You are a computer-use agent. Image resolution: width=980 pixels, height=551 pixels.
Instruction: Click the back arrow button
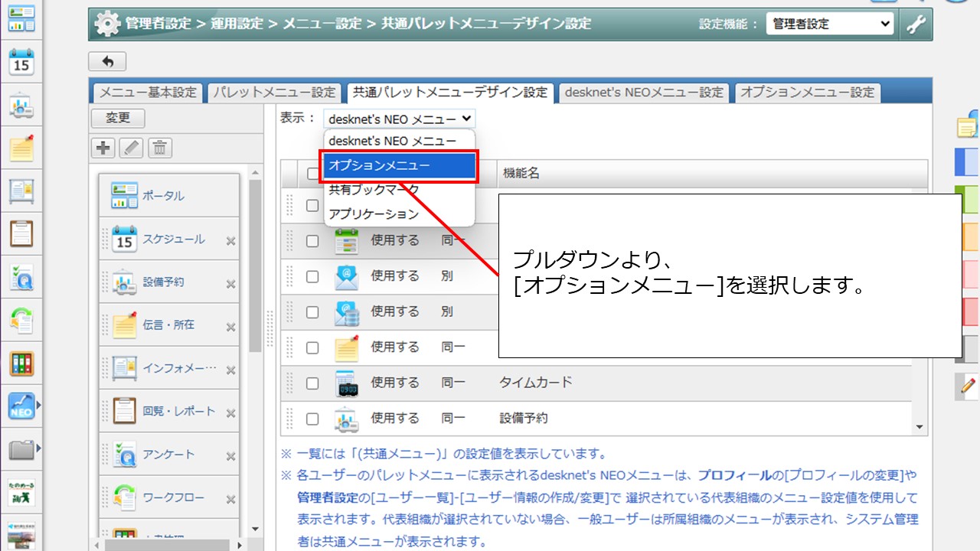point(107,62)
